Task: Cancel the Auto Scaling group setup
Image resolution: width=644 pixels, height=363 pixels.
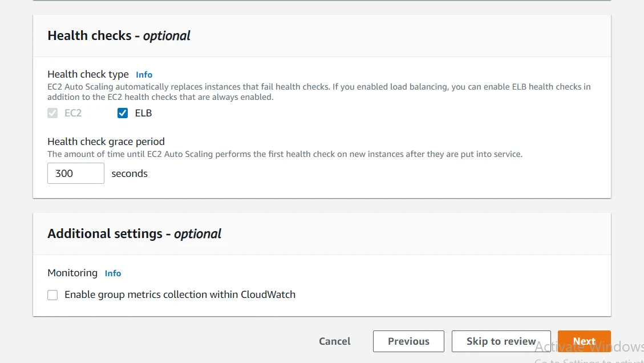Action: coord(334,341)
